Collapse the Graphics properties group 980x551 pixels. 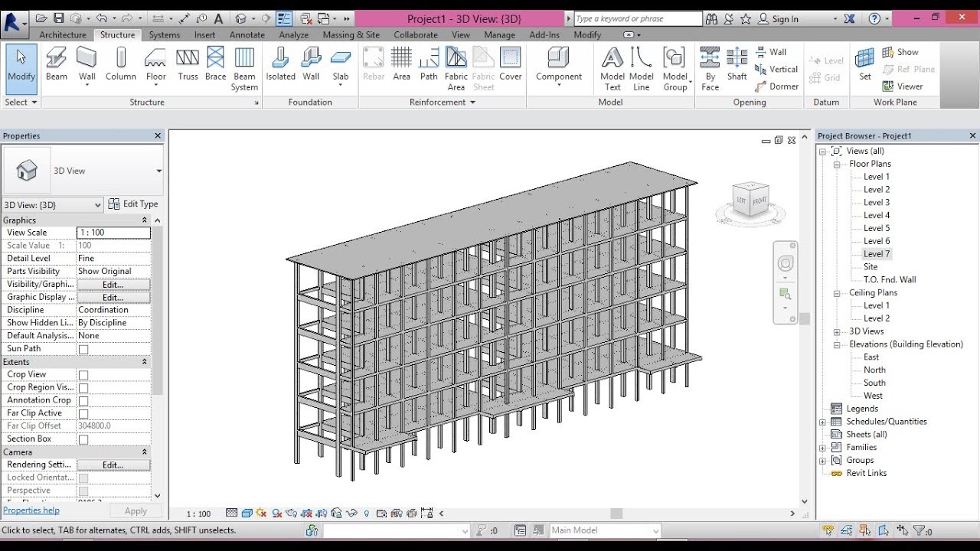point(145,220)
